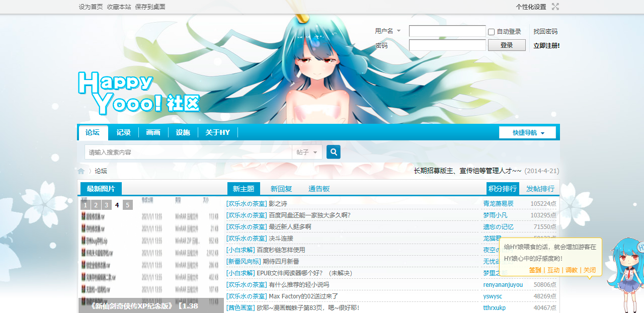Switch to the 新回复 tab
This screenshot has width=644, height=313.
tap(281, 189)
